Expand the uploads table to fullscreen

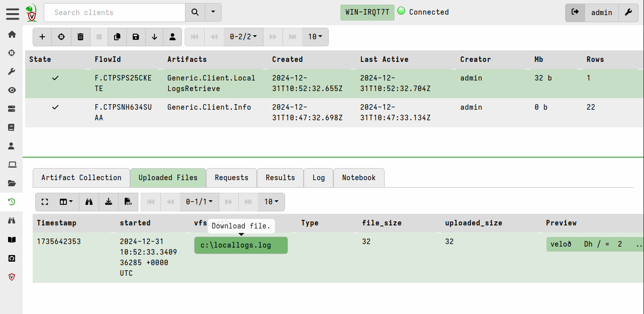click(x=45, y=202)
